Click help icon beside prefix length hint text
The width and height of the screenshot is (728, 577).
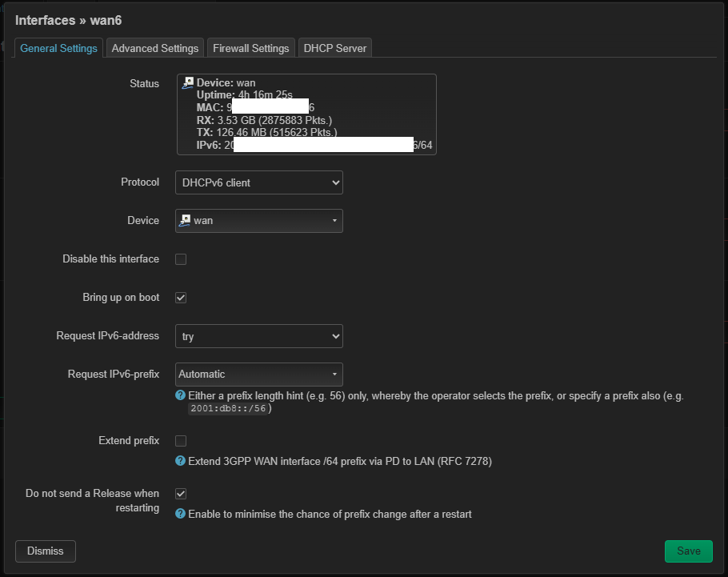181,396
